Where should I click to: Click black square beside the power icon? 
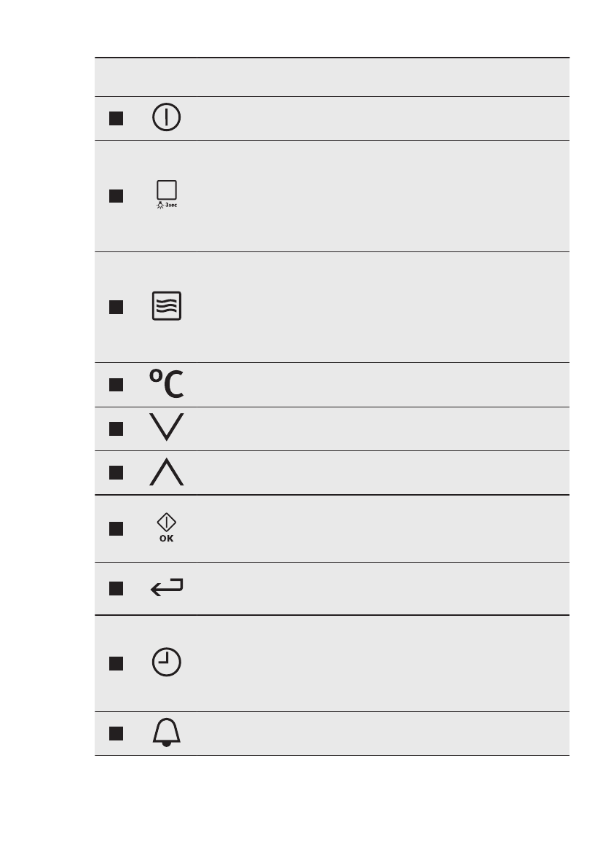click(116, 118)
